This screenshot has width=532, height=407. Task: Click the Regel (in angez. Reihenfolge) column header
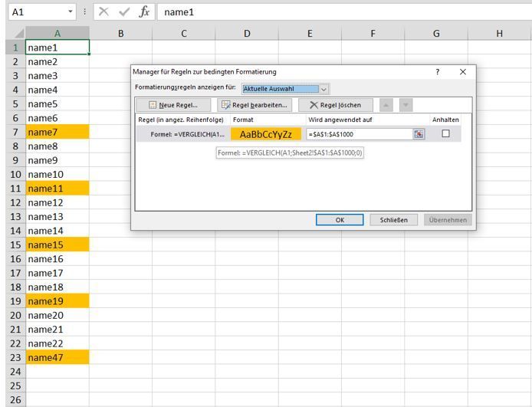[x=183, y=120]
